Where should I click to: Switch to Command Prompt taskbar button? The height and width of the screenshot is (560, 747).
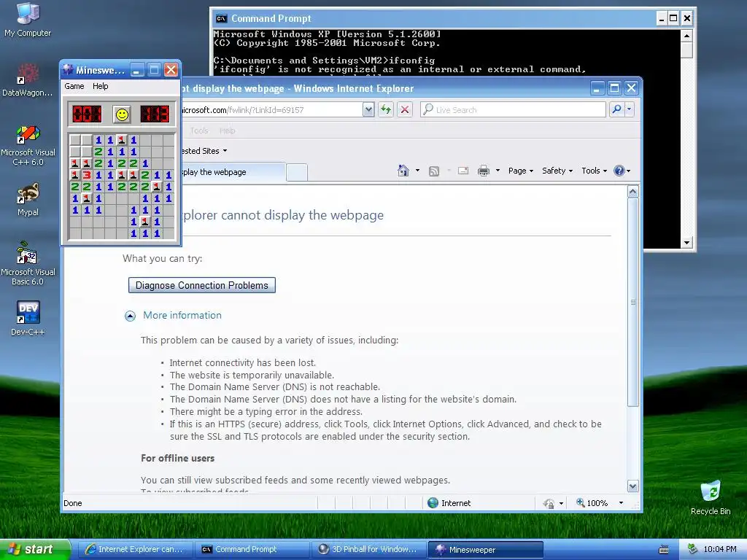point(252,549)
